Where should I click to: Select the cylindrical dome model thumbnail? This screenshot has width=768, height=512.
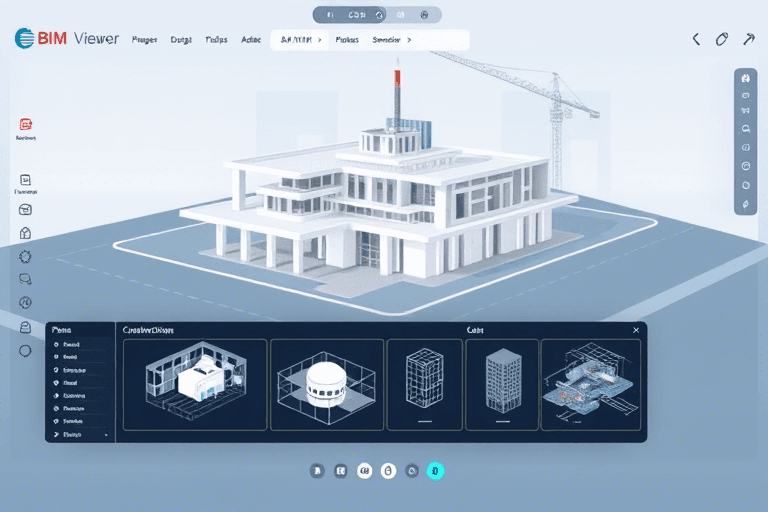327,384
